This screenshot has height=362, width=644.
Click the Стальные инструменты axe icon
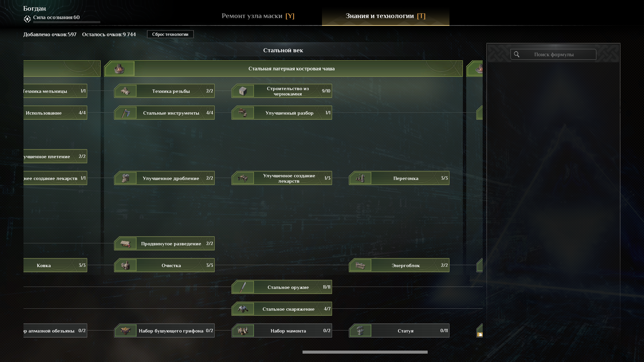tap(125, 113)
